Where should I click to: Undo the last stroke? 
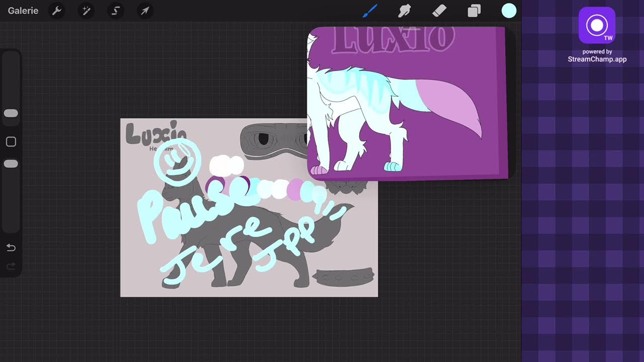coord(11,247)
